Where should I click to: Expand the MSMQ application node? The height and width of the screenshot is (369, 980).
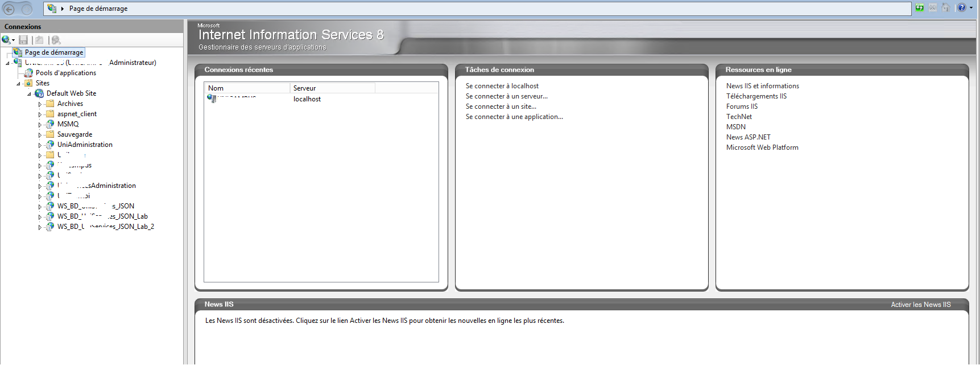coord(40,125)
